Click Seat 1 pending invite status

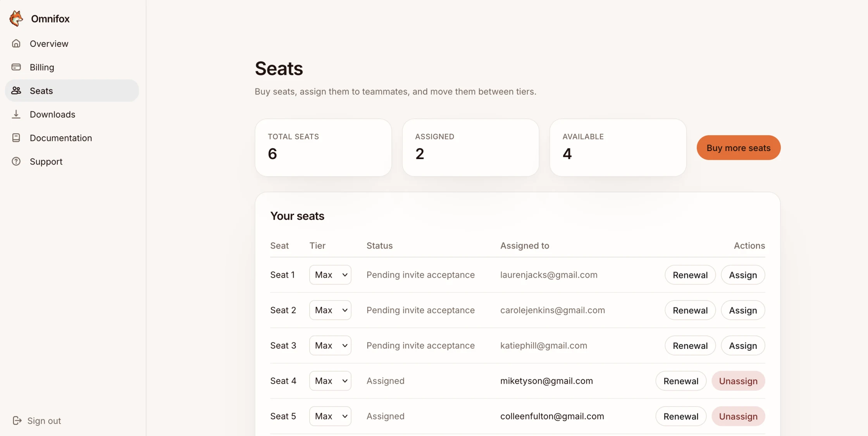pyautogui.click(x=420, y=275)
